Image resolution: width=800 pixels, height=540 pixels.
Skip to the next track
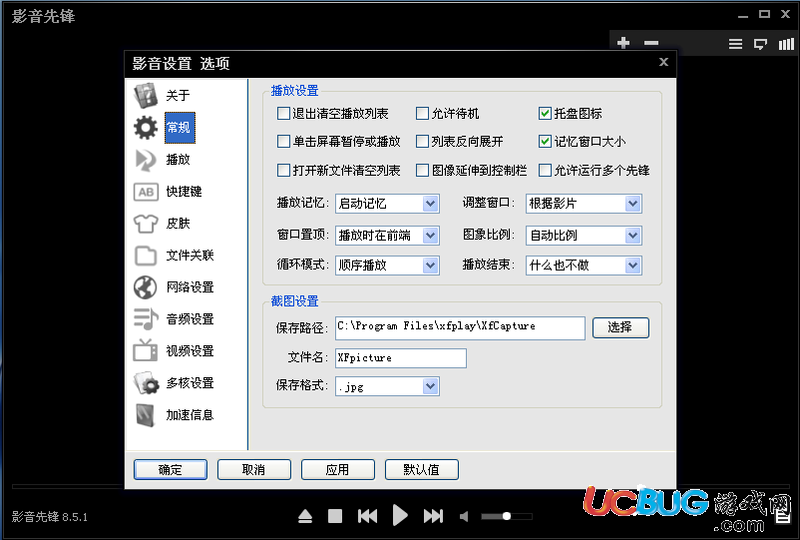[433, 516]
